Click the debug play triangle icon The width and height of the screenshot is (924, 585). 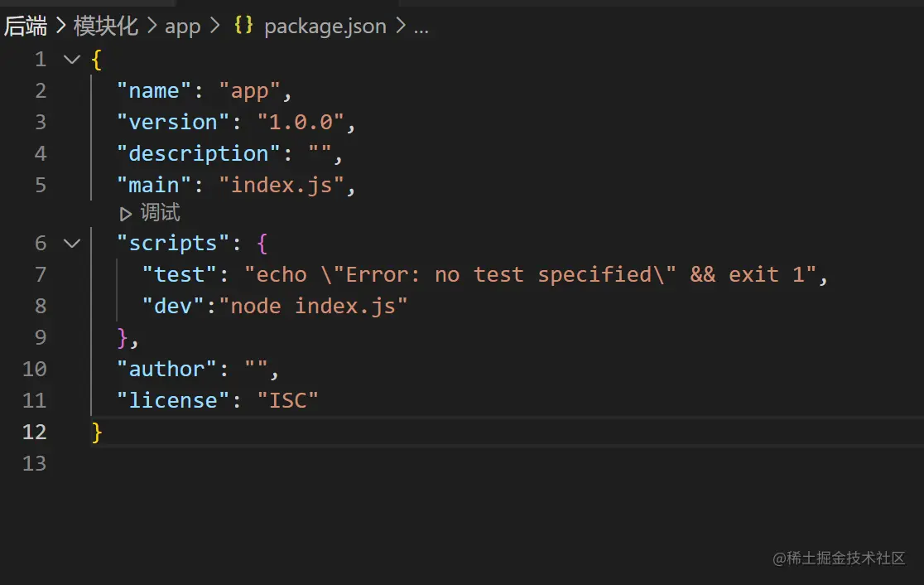[x=126, y=214]
